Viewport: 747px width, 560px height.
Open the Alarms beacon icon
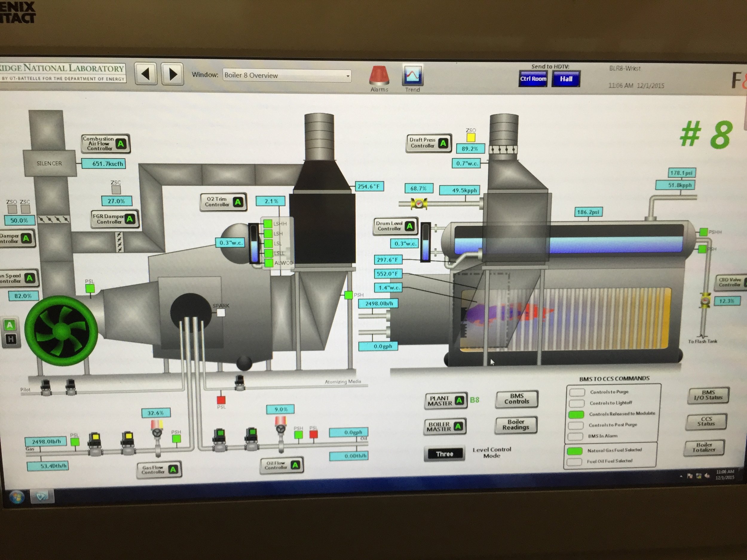379,76
